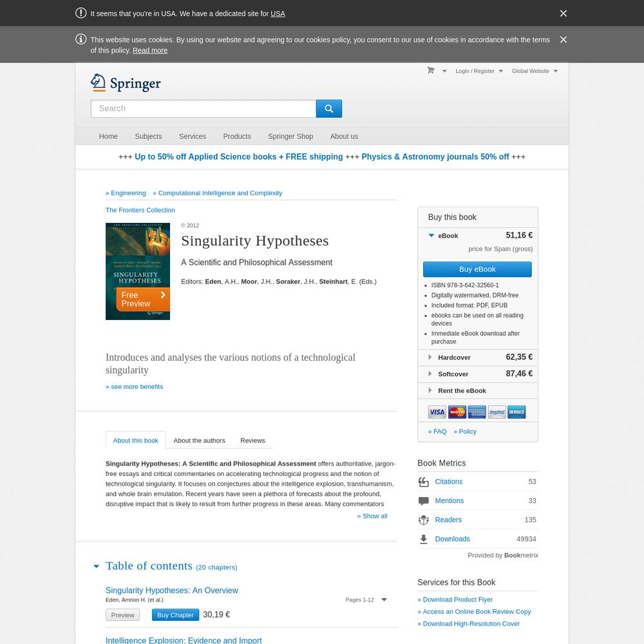This screenshot has width=644, height=644.
Task: Click the Visa payment icon
Action: (437, 412)
